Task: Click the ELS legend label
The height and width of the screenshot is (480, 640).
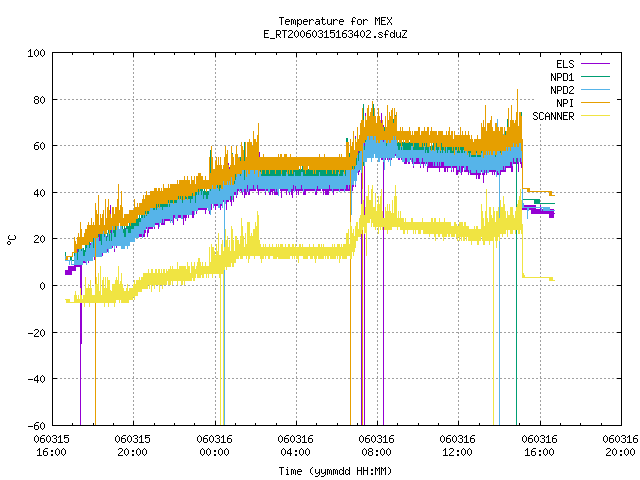Action: pyautogui.click(x=565, y=64)
